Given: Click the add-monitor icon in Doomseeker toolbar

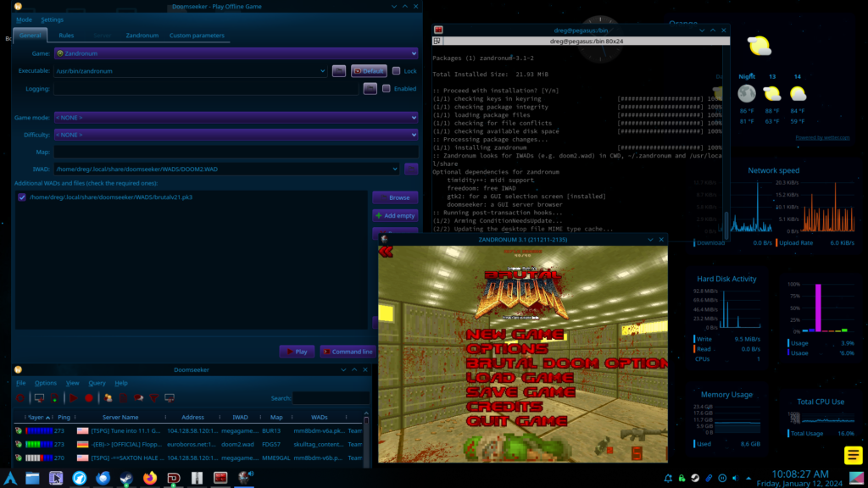Looking at the screenshot, I should pyautogui.click(x=39, y=398).
